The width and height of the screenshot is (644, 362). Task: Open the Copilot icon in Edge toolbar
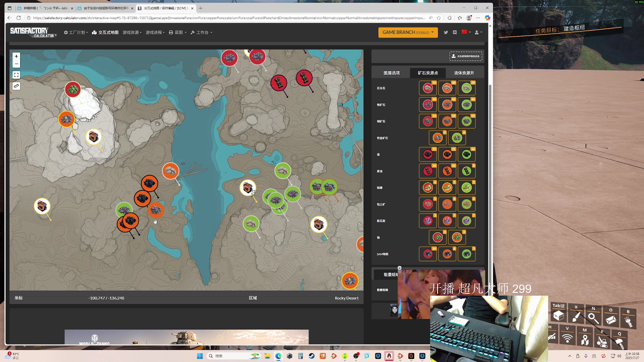pyautogui.click(x=487, y=18)
